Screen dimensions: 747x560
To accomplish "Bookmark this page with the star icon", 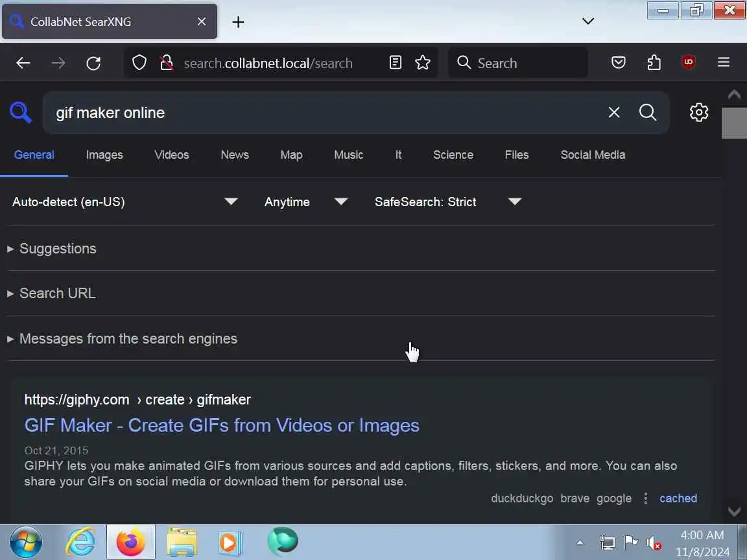I will (x=423, y=62).
